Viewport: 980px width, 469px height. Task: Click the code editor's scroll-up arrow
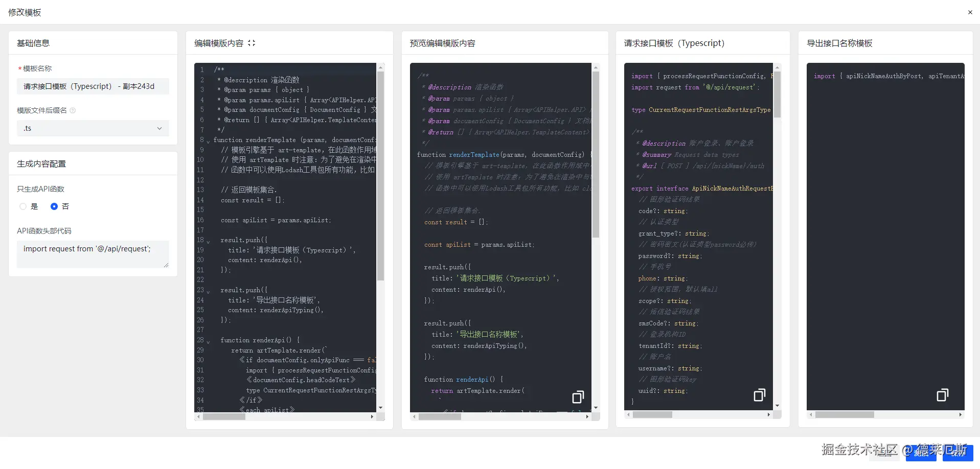(380, 67)
